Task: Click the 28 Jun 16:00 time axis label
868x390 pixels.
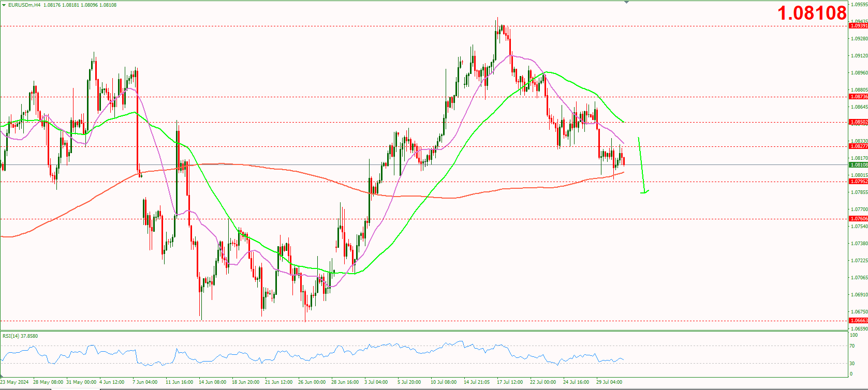Action: [345, 382]
